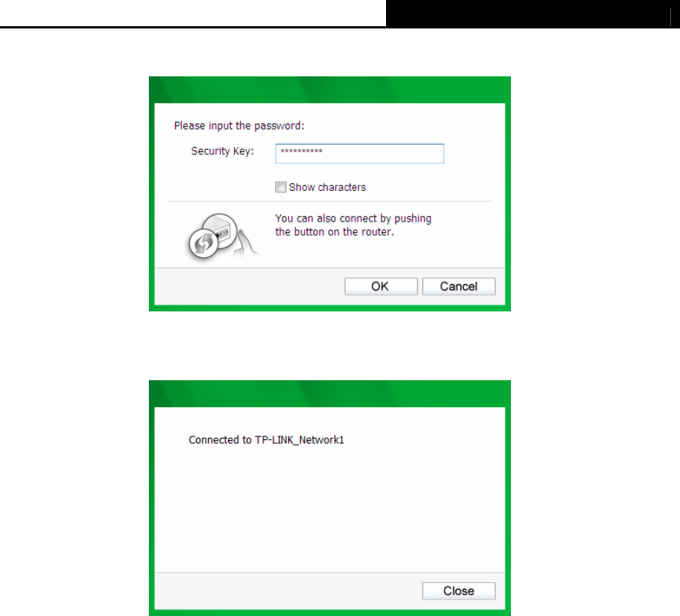Screen dimensions: 680x616
Task: Click the Show characters label text
Action: click(x=328, y=187)
